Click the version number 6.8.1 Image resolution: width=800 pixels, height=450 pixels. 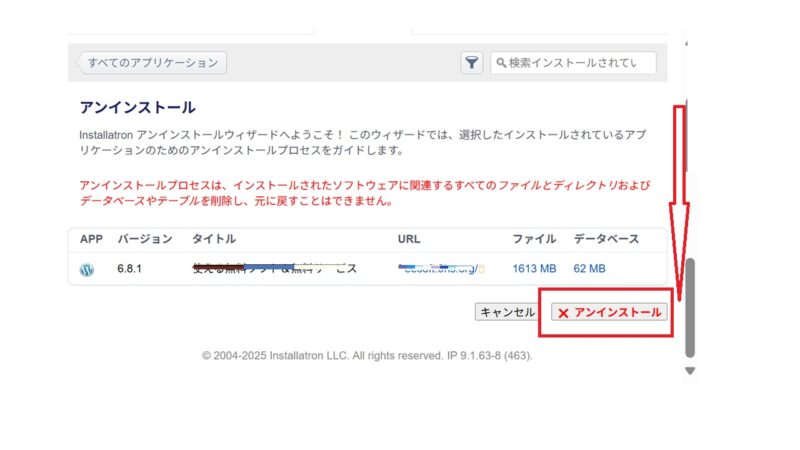[133, 269]
